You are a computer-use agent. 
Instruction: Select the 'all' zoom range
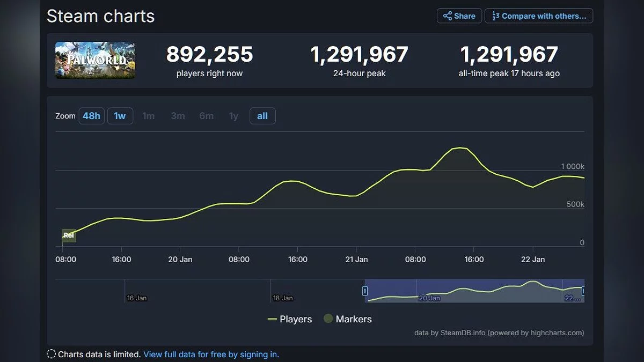[x=262, y=116]
